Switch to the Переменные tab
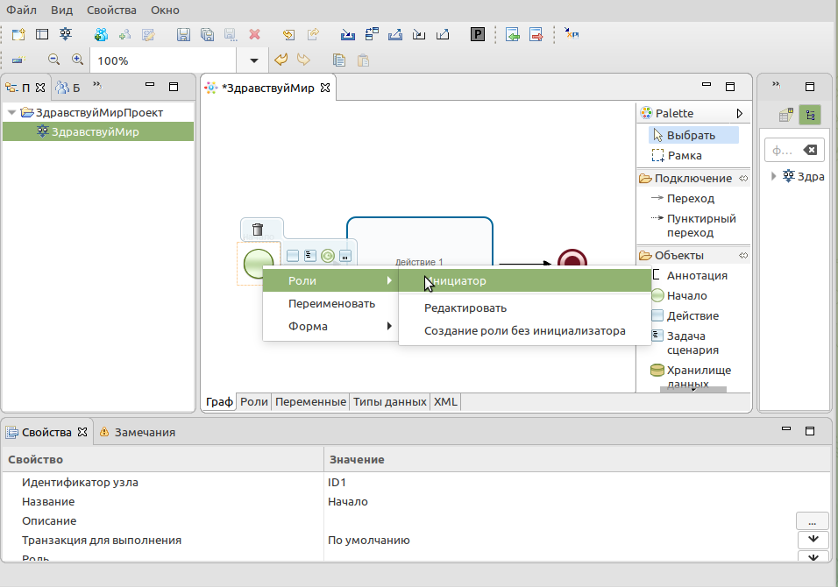 pyautogui.click(x=311, y=402)
